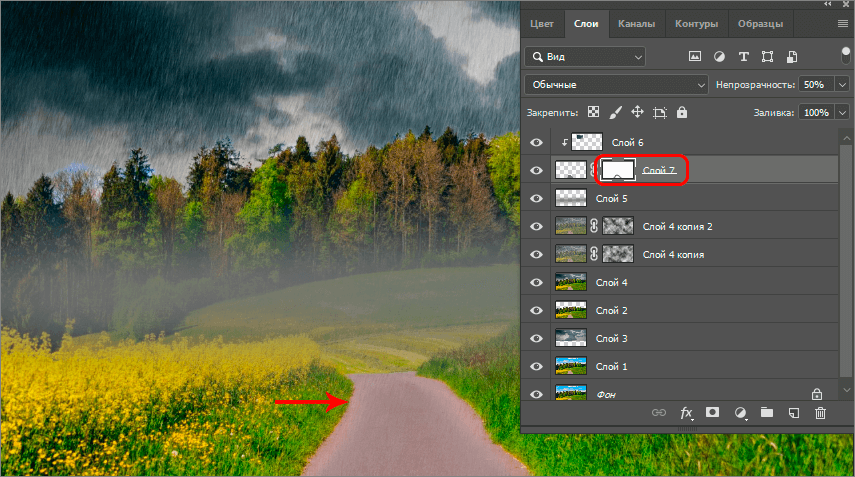This screenshot has width=855, height=477.
Task: Create a new layer icon
Action: (793, 412)
